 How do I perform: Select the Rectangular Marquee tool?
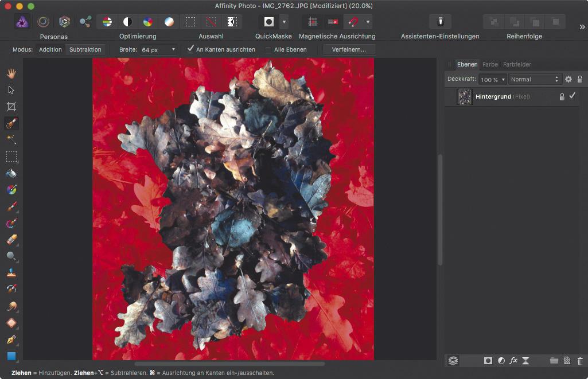click(11, 157)
